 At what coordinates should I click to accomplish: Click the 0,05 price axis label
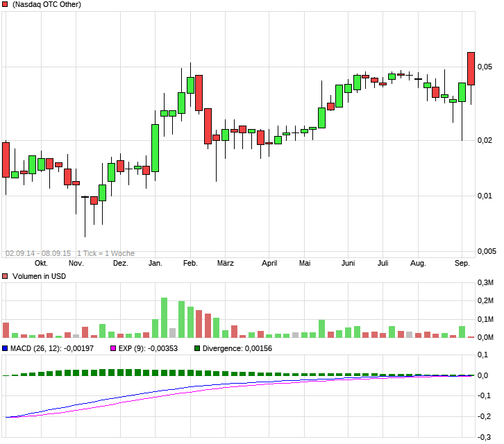point(485,67)
